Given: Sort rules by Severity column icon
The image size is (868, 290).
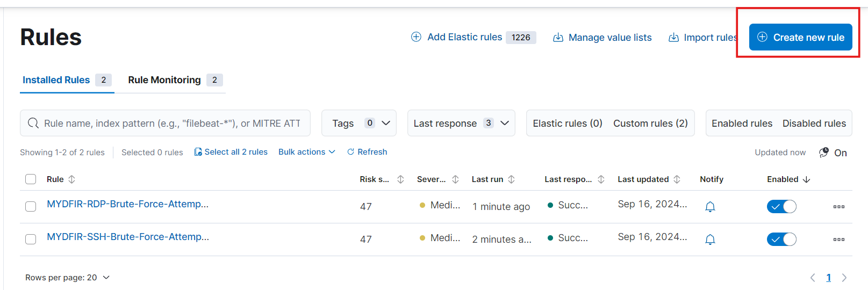Looking at the screenshot, I should pyautogui.click(x=455, y=179).
